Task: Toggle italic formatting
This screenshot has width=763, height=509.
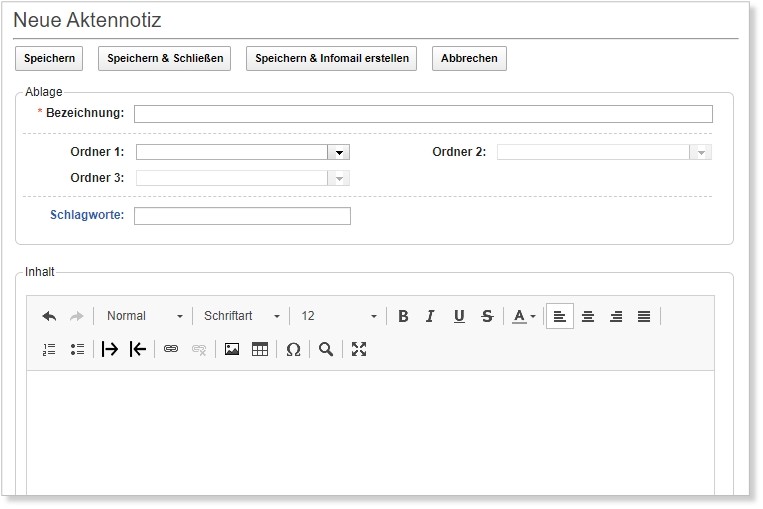Action: pos(430,316)
